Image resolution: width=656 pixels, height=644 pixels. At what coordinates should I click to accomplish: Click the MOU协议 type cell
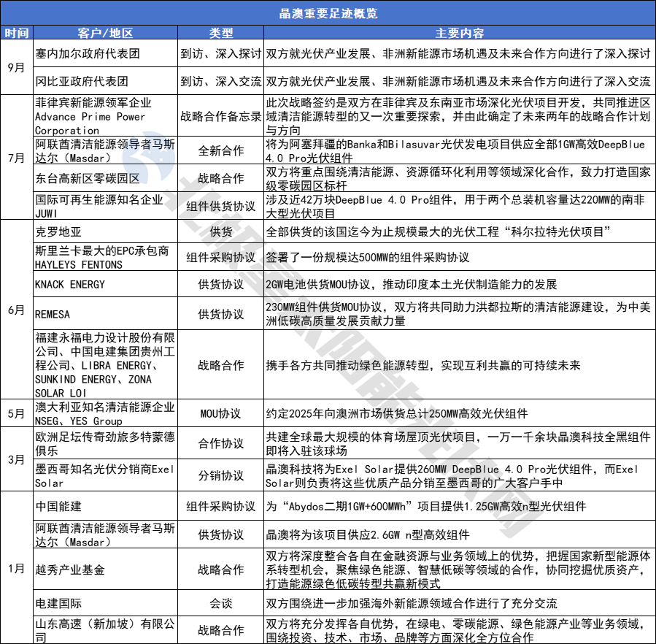click(x=221, y=413)
